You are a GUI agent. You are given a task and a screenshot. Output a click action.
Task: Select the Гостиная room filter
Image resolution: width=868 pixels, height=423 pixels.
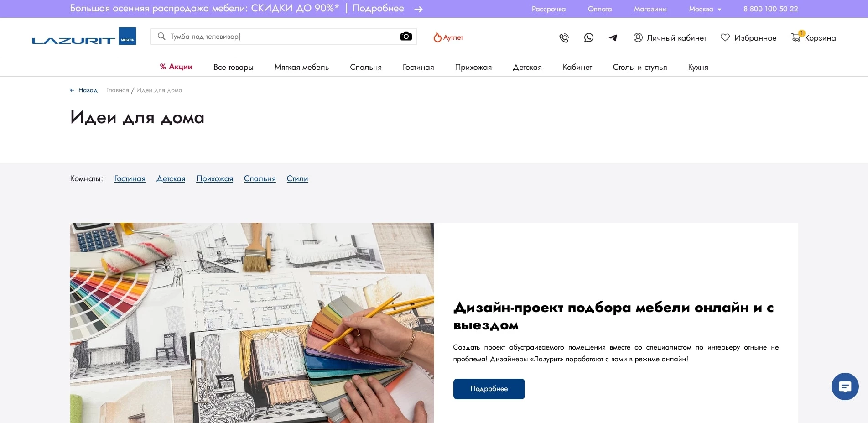[130, 178]
